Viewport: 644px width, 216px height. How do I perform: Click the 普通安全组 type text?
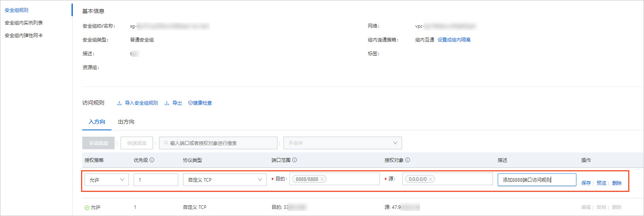point(142,40)
